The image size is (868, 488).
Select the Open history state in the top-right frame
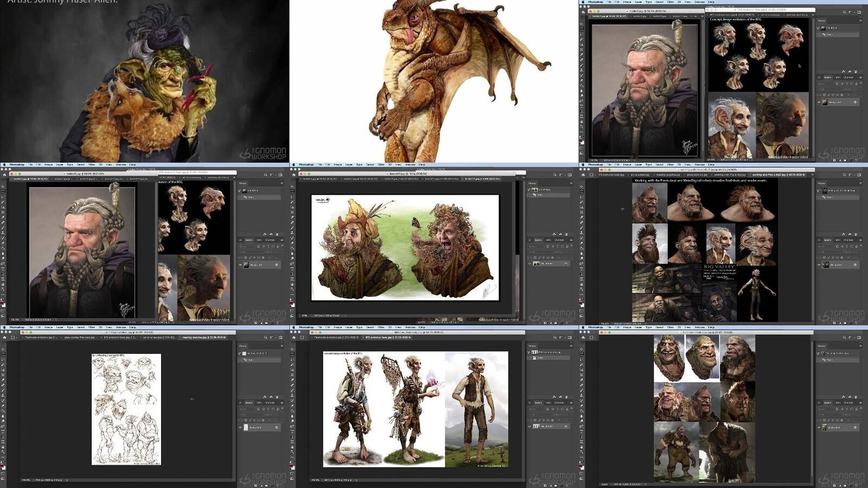(x=838, y=34)
